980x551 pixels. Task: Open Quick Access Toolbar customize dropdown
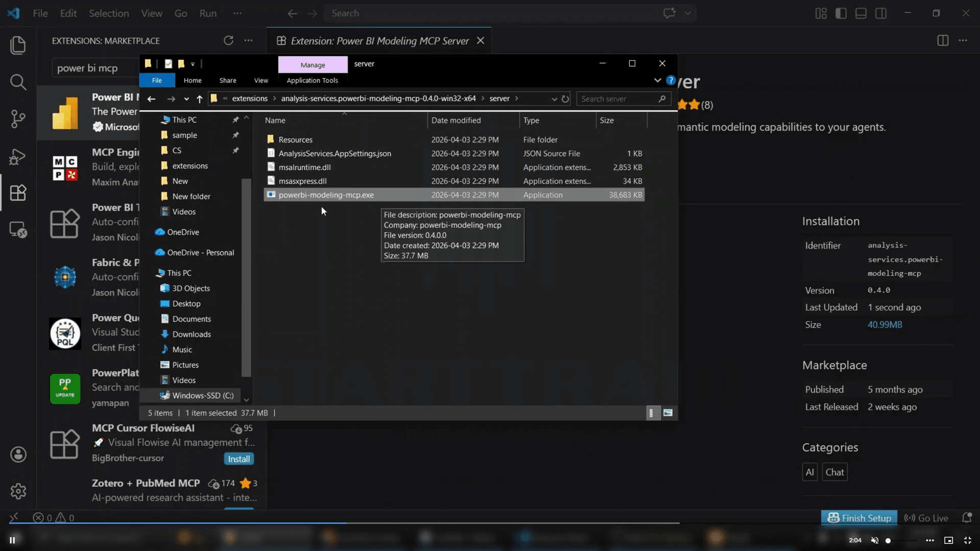coord(193,64)
